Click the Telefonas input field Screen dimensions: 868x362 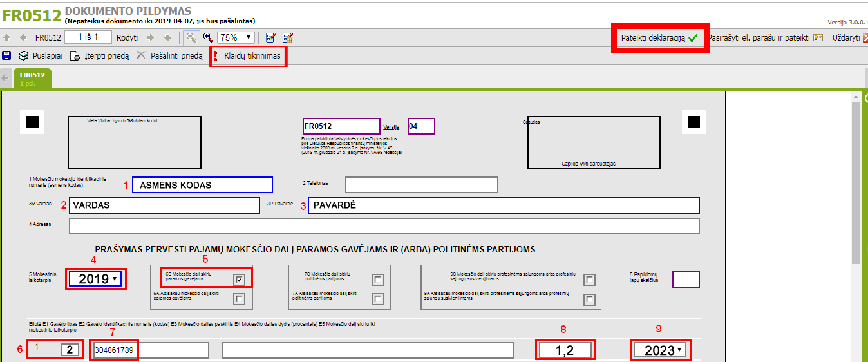pos(422,185)
